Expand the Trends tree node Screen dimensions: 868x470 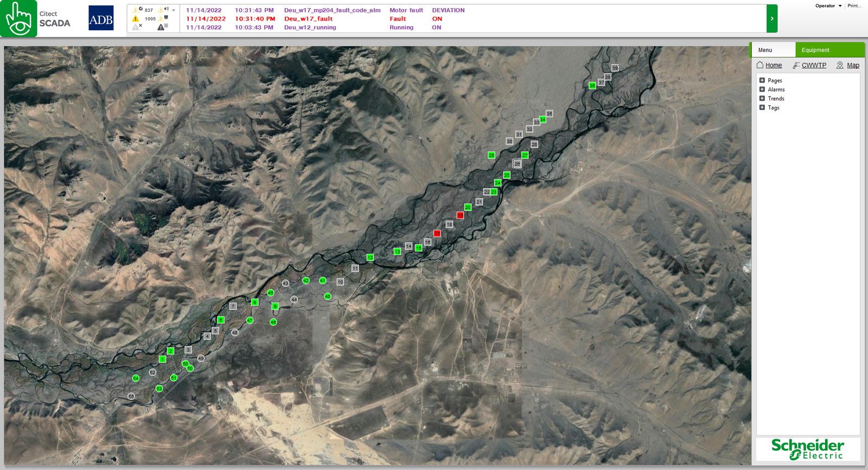pyautogui.click(x=762, y=98)
